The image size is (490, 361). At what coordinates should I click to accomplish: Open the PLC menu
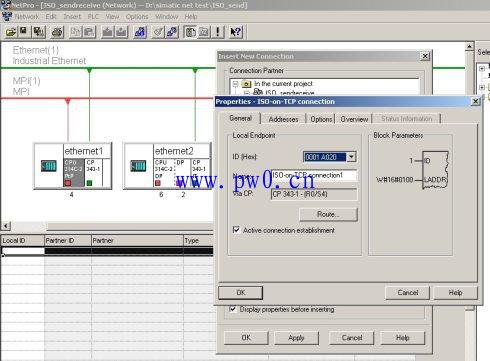coord(93,17)
